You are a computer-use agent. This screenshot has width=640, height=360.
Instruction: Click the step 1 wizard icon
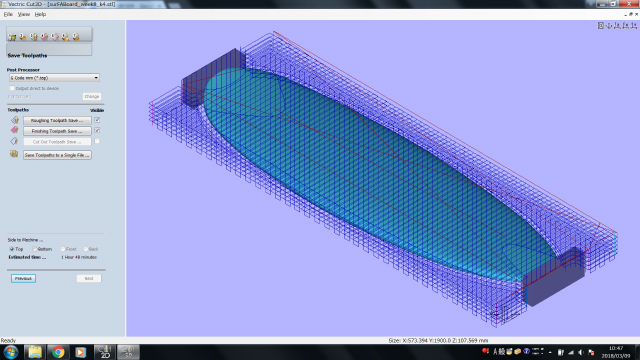click(x=12, y=37)
